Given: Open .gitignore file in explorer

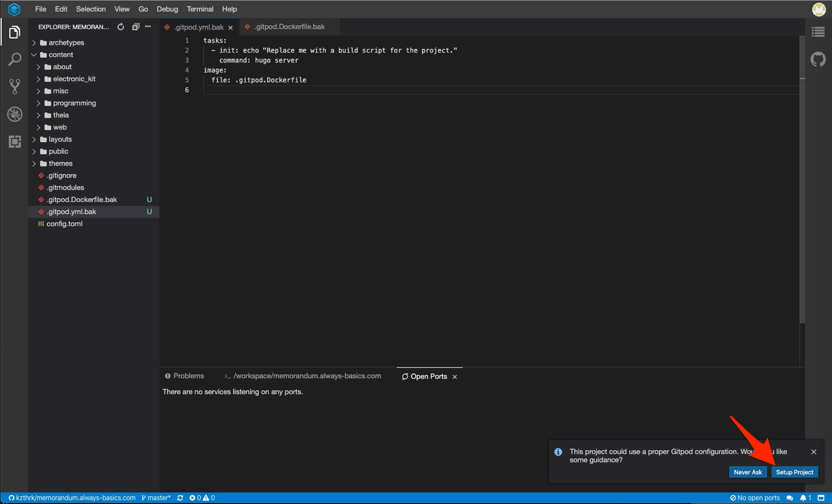Looking at the screenshot, I should point(93,176).
